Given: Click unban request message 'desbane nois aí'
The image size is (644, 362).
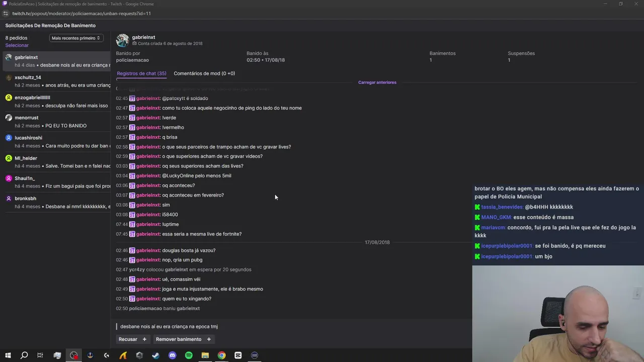Looking at the screenshot, I should pyautogui.click(x=169, y=326).
